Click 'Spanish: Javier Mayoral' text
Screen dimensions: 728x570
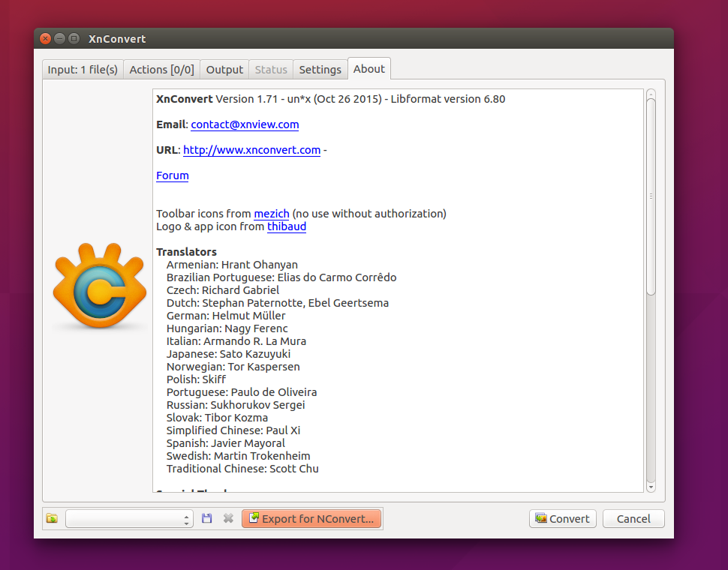(226, 443)
